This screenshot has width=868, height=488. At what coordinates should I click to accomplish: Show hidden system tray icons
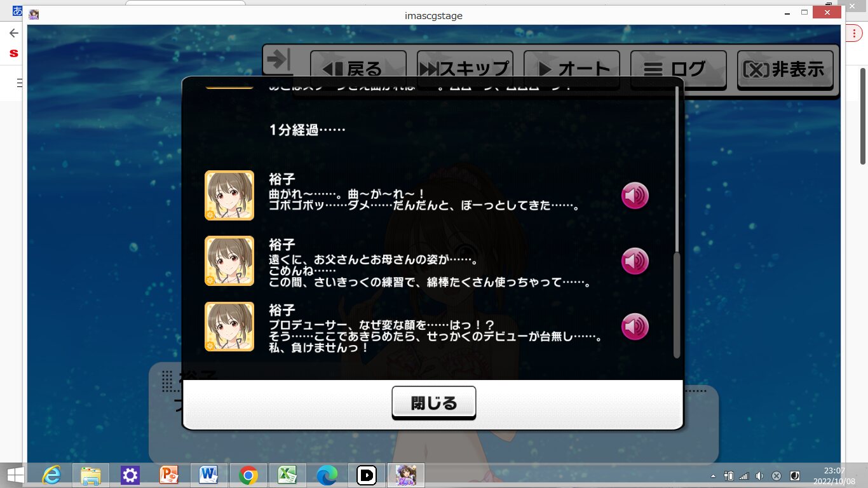click(x=713, y=476)
